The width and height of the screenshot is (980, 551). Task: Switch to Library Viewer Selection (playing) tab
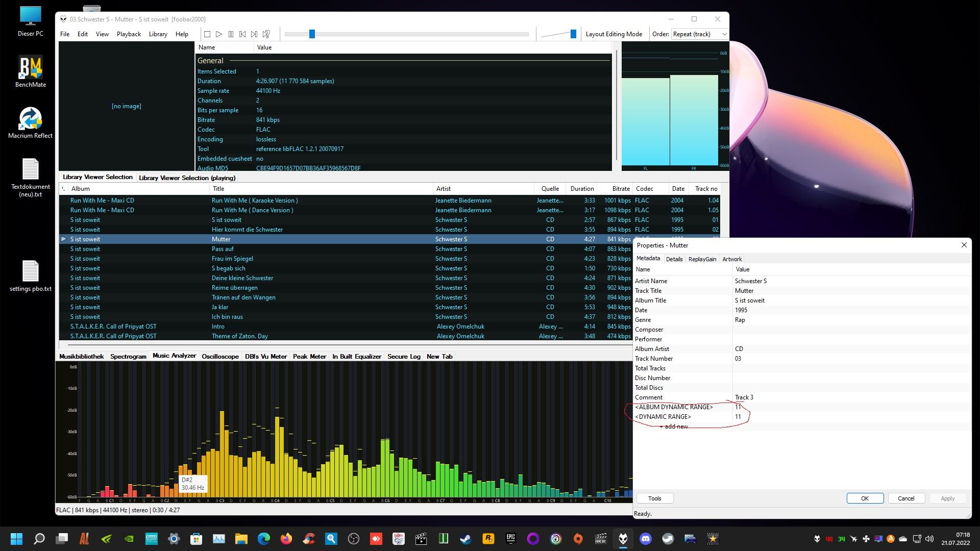tap(187, 178)
